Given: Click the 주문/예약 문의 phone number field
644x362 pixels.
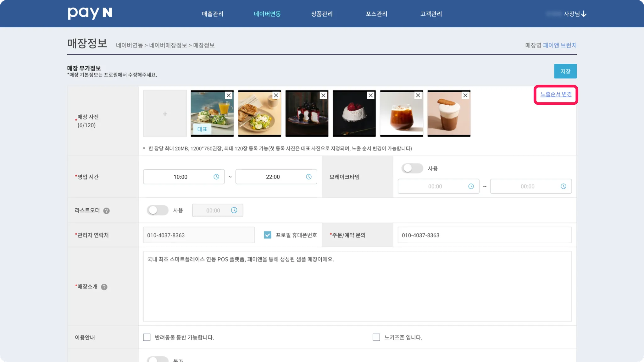Looking at the screenshot, I should (484, 235).
